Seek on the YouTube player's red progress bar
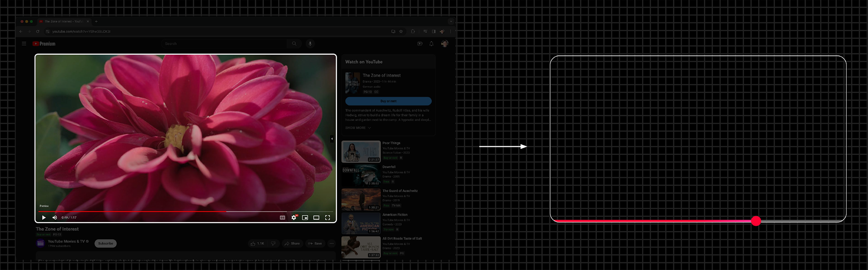Screen dimensions: 868x270 pyautogui.click(x=185, y=211)
